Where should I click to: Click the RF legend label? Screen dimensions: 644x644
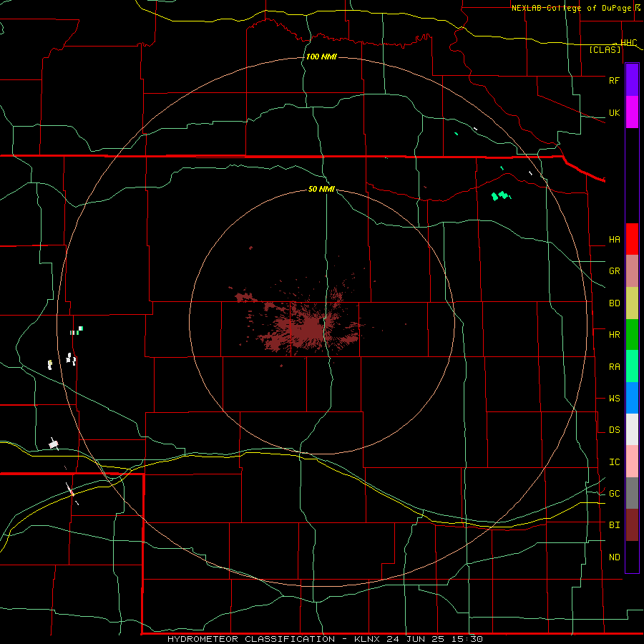(x=614, y=80)
